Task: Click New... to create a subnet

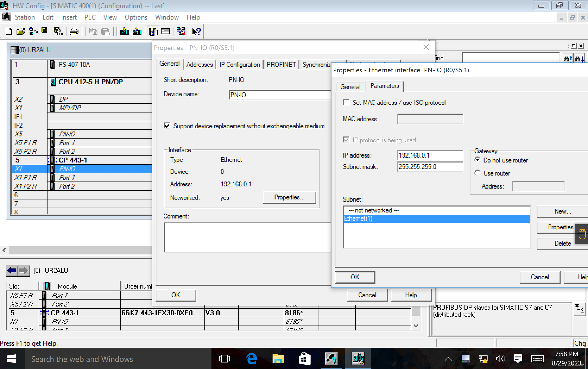Action: click(x=562, y=211)
